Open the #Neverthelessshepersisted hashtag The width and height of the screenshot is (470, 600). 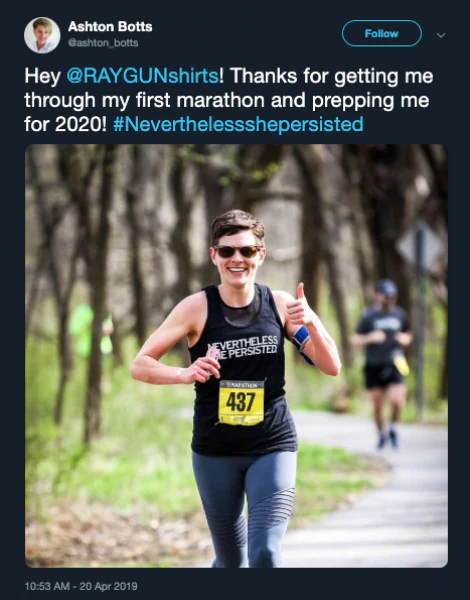pyautogui.click(x=238, y=124)
